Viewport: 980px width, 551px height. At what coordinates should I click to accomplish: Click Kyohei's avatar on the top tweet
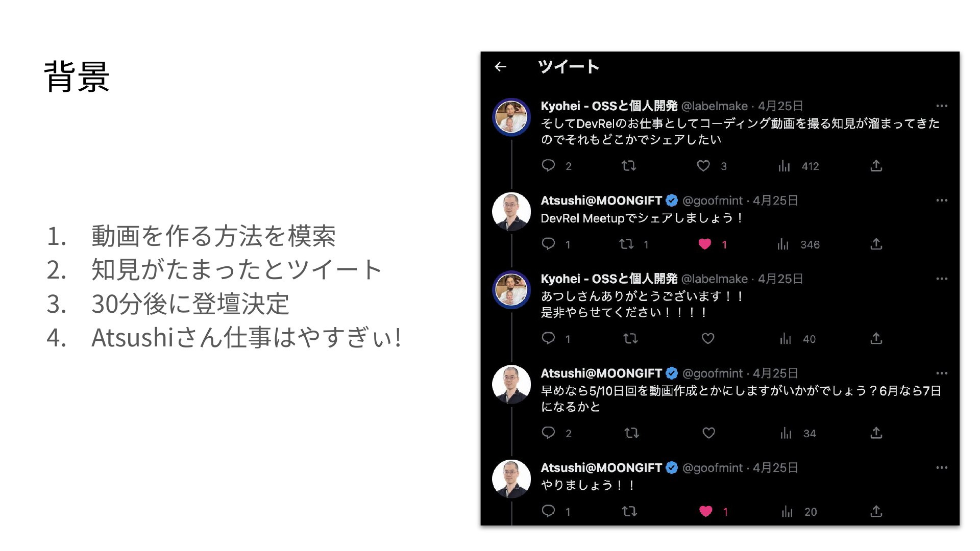pyautogui.click(x=511, y=117)
